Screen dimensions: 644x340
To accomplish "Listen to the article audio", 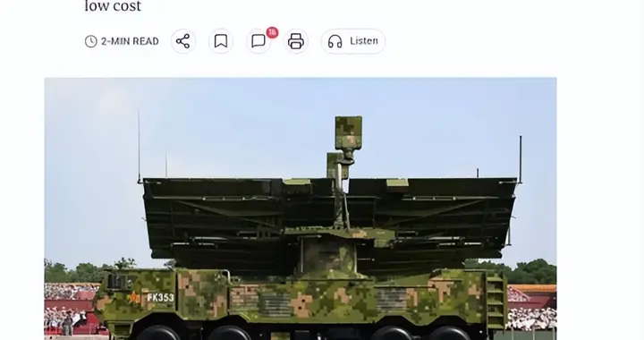I will click(x=353, y=41).
